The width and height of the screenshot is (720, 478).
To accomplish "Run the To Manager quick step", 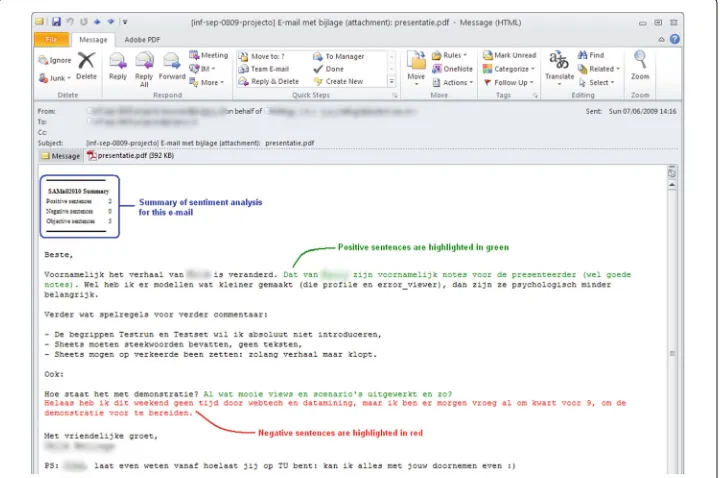I will point(339,56).
